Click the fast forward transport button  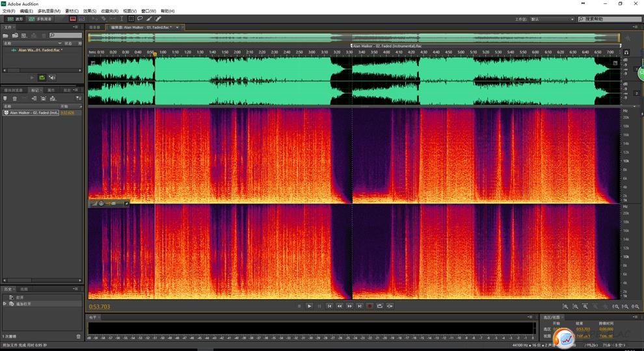pos(349,306)
